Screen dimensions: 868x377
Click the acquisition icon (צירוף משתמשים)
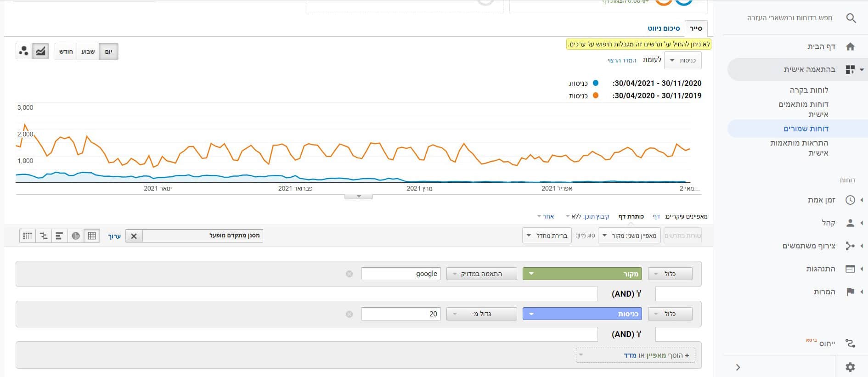(850, 246)
